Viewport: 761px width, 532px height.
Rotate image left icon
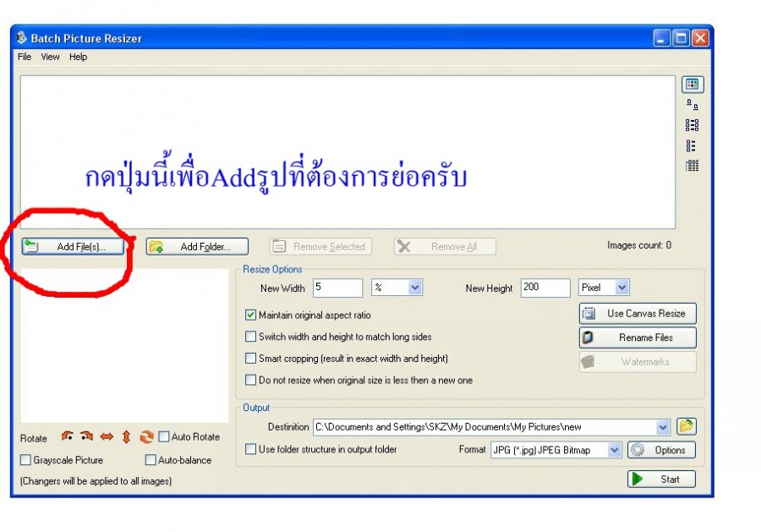pos(67,436)
